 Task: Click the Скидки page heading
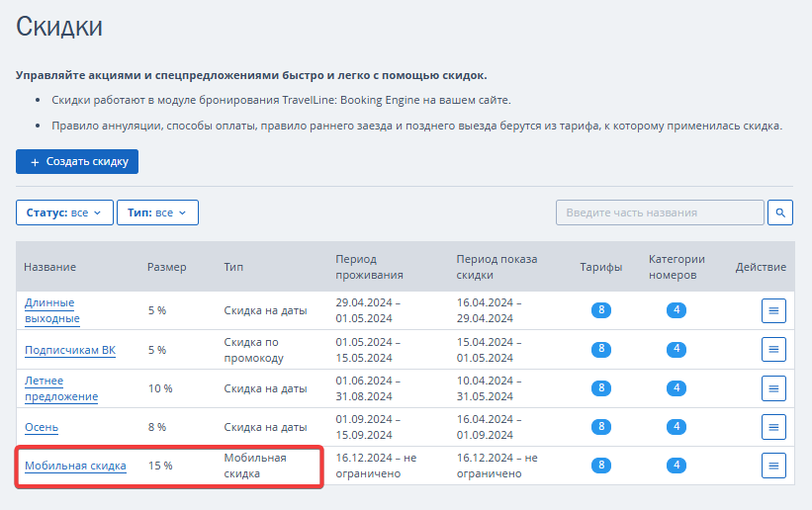(59, 27)
